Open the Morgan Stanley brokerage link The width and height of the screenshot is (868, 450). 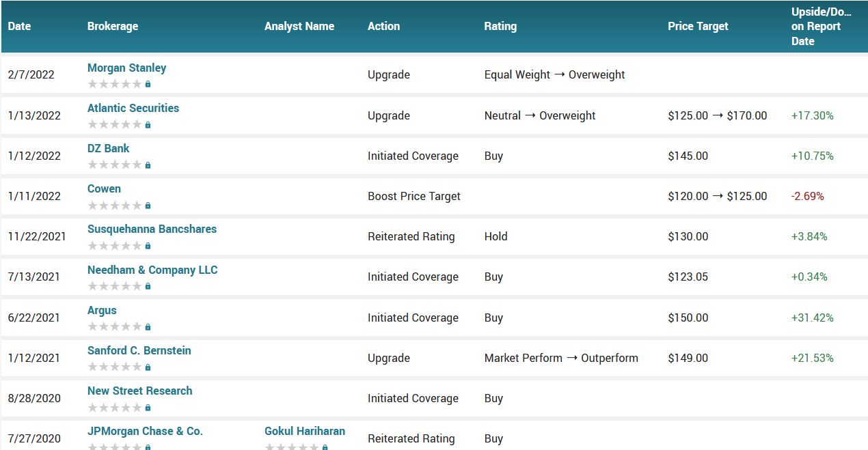(x=126, y=68)
